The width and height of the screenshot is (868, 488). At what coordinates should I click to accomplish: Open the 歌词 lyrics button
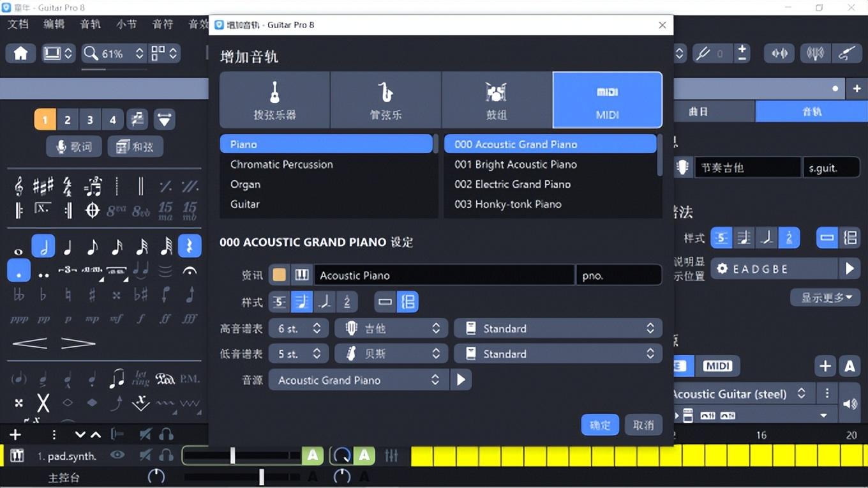tap(74, 147)
